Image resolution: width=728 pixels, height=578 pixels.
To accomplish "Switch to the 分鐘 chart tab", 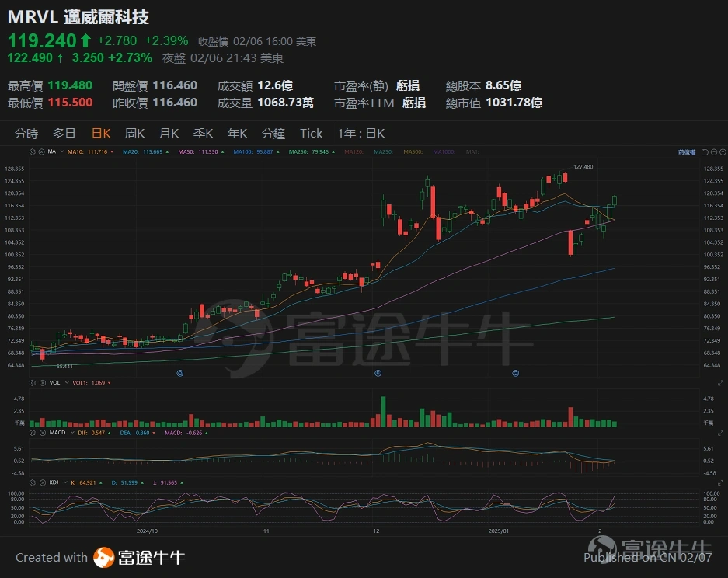I will click(x=273, y=134).
